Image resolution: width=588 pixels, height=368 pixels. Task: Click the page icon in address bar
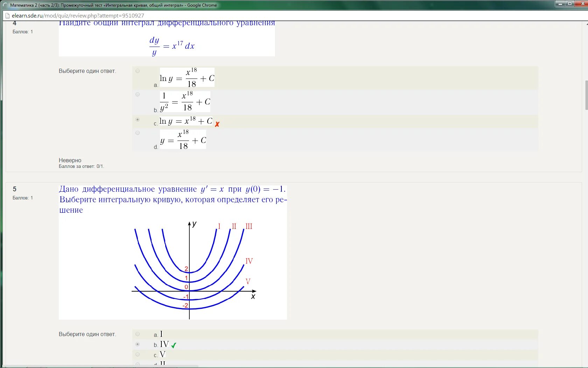coord(7,15)
